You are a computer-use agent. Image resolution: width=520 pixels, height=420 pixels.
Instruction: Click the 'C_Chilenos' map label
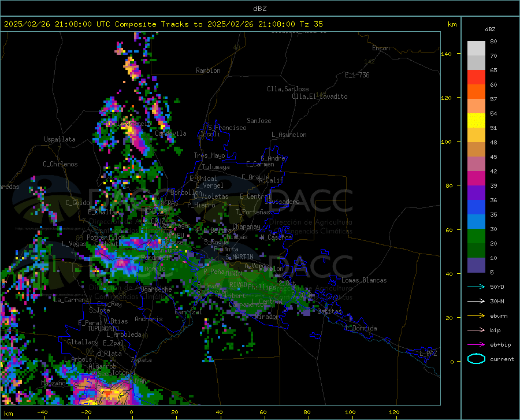point(60,164)
